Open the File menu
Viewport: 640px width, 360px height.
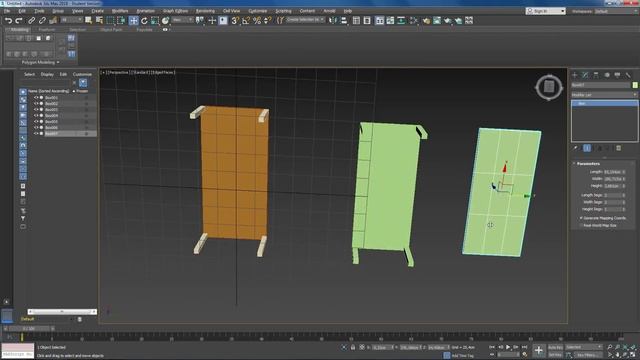click(x=7, y=11)
